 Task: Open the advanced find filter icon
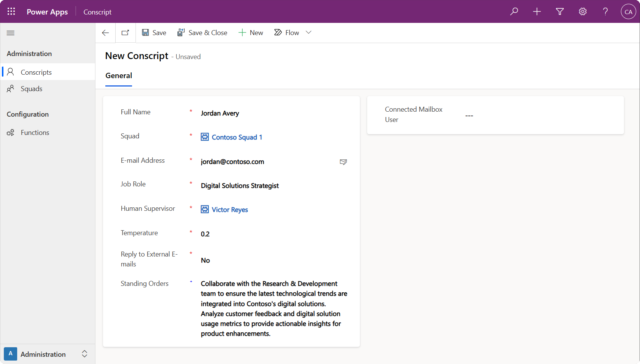coord(560,11)
